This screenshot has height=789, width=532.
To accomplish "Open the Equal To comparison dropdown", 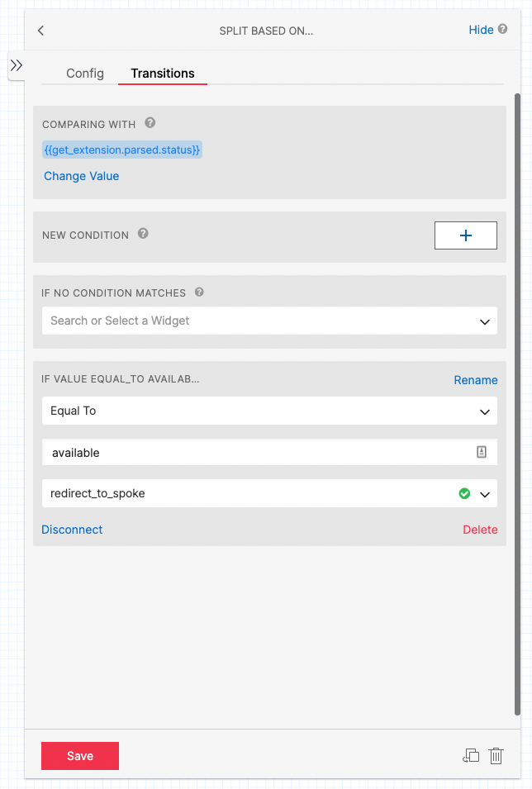I will pos(269,411).
